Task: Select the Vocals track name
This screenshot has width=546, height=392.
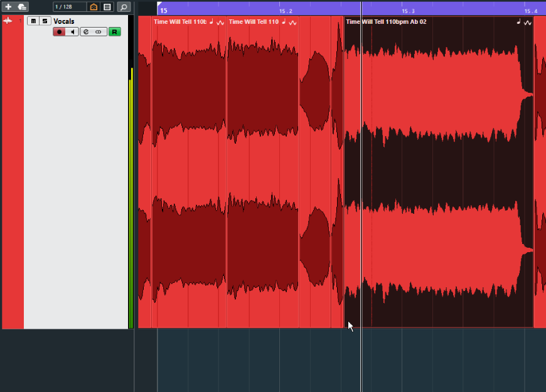Action: [x=64, y=21]
